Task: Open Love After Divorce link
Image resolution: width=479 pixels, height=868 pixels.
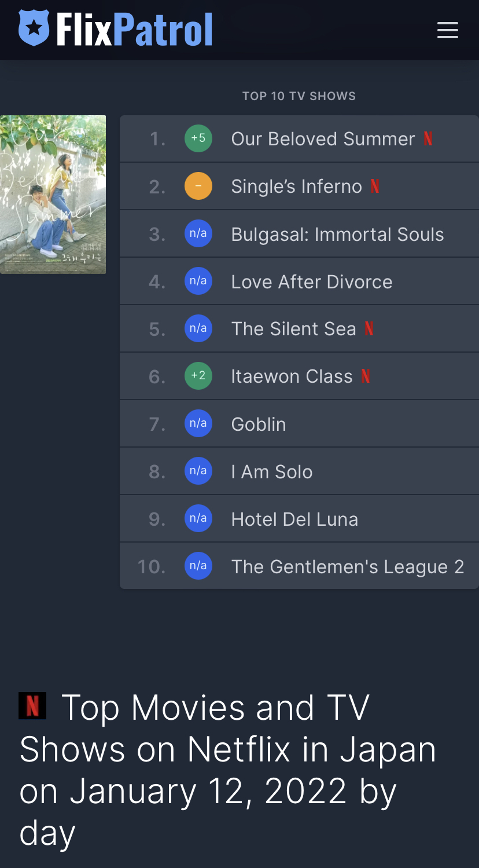Action: [x=311, y=282]
